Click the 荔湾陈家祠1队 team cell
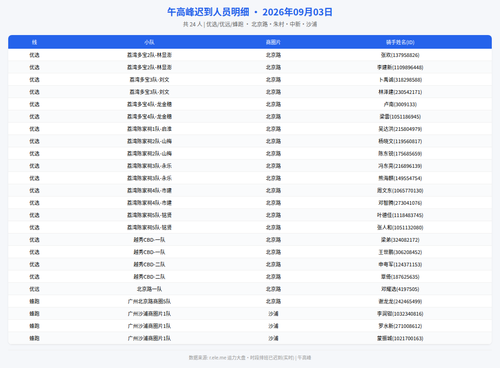Screen dimensions: 500x368 (149, 129)
